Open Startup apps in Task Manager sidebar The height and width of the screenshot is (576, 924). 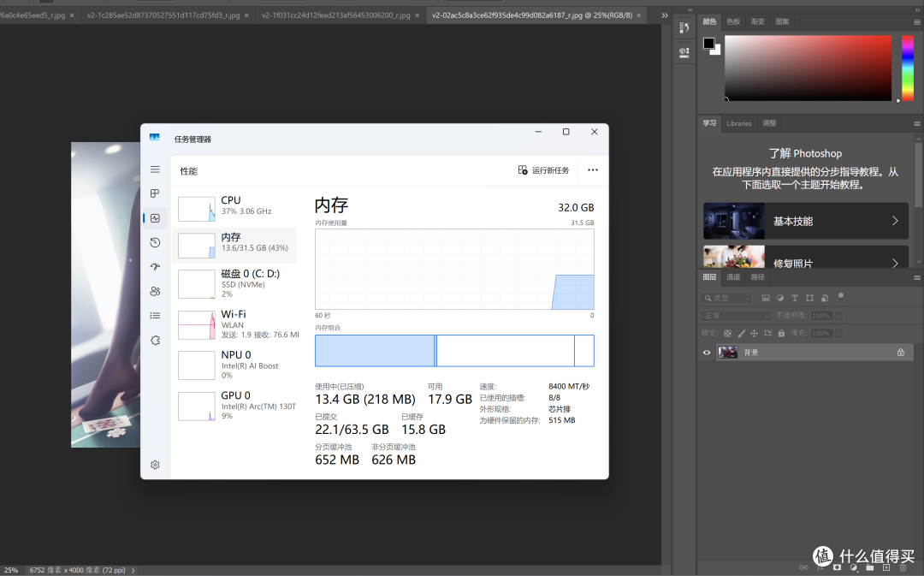pyautogui.click(x=155, y=266)
